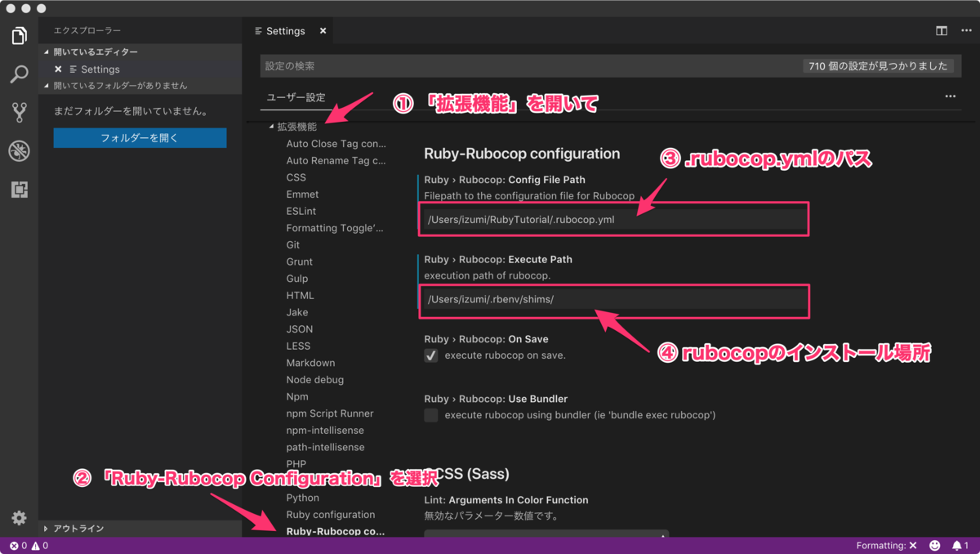Select npm-intellisense settings item

pyautogui.click(x=325, y=431)
